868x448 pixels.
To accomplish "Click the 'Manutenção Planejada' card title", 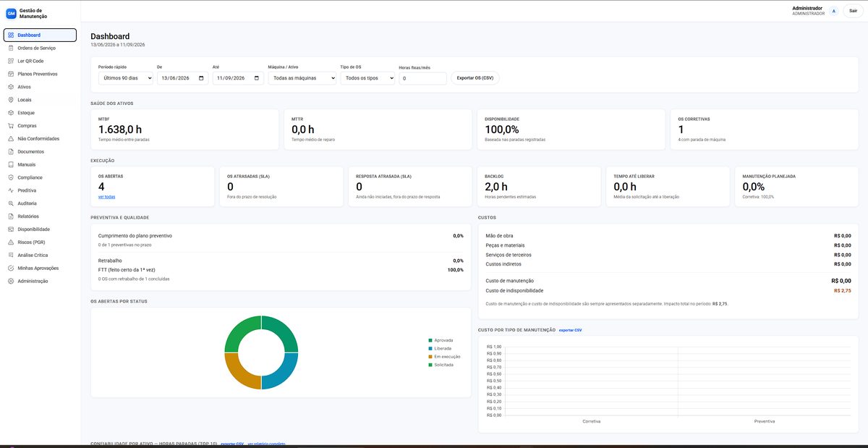I will (x=770, y=176).
